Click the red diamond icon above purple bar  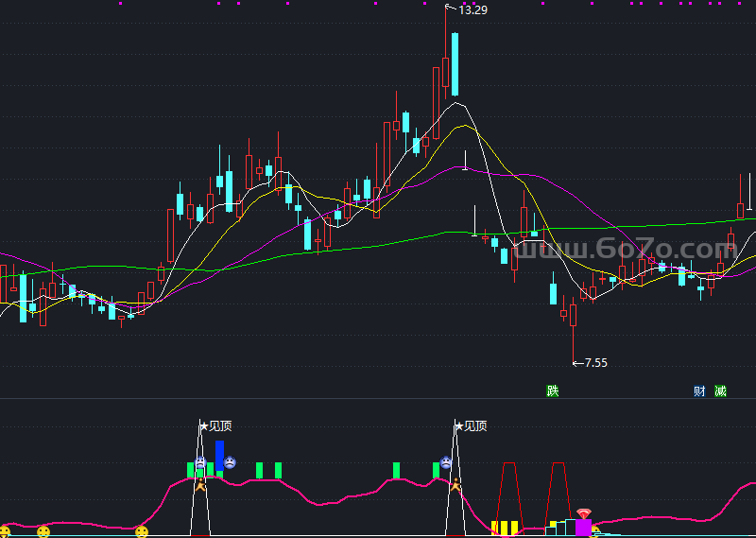584,512
